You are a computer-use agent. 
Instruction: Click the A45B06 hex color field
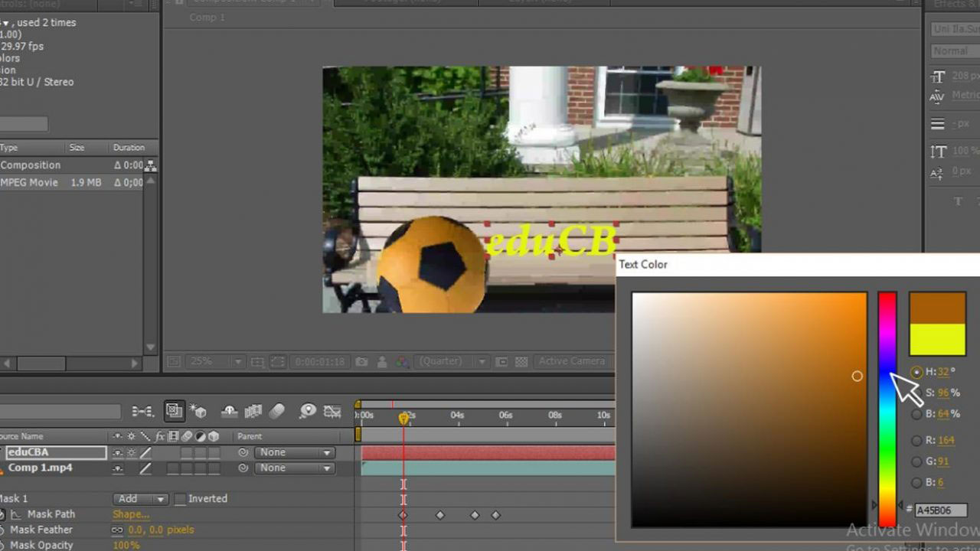(942, 510)
